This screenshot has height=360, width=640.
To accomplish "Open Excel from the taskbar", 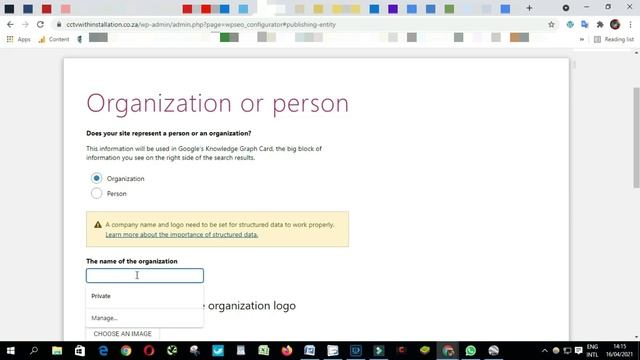I will (264, 351).
